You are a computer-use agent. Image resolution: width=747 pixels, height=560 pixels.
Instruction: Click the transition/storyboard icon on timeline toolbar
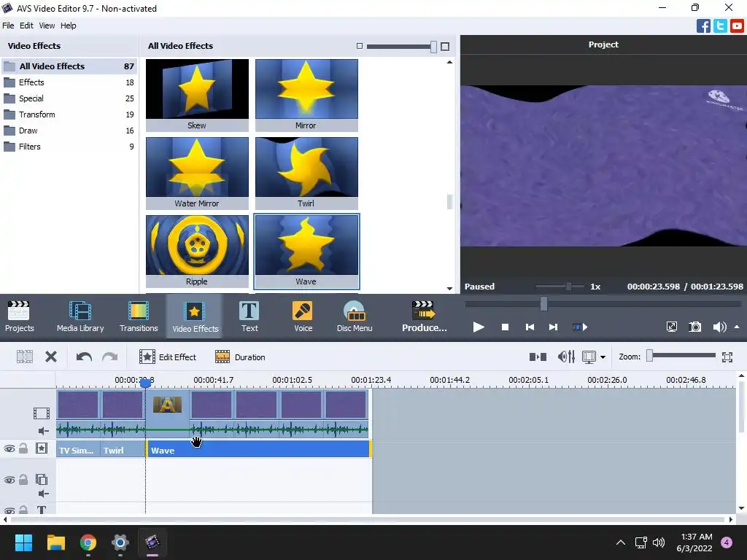(538, 357)
